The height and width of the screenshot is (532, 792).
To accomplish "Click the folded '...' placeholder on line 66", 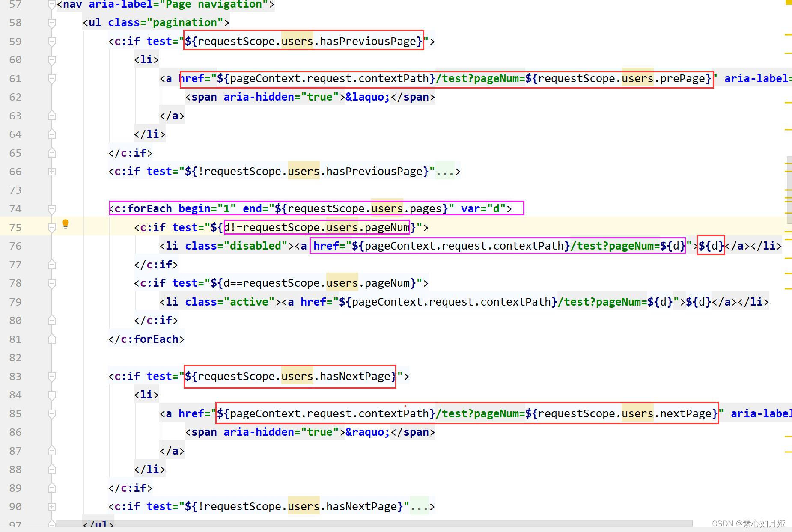I will tap(445, 172).
